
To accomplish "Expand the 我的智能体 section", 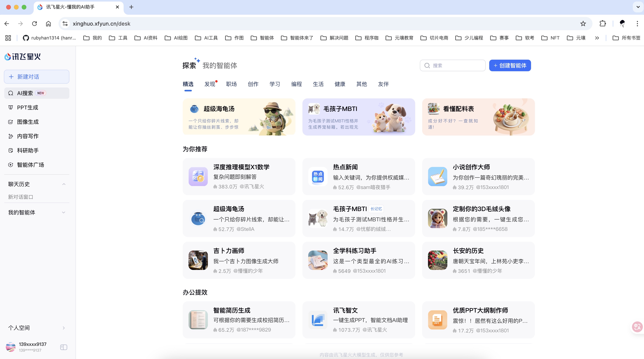I will [64, 212].
